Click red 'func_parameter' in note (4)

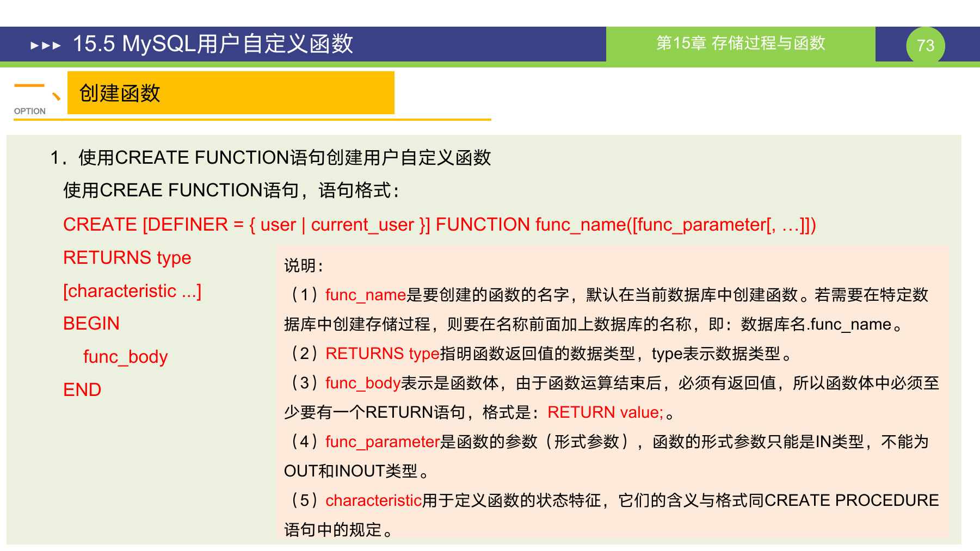(x=383, y=442)
